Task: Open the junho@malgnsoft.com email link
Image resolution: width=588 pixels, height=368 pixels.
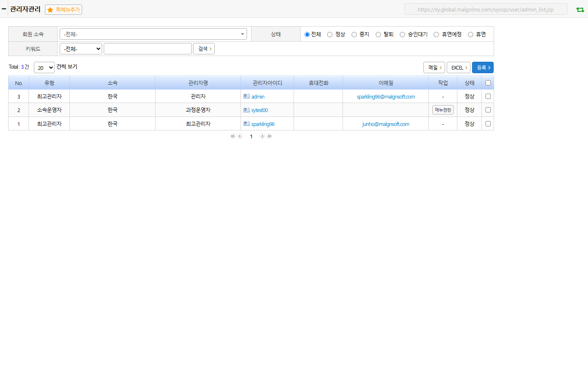Action: click(x=385, y=124)
